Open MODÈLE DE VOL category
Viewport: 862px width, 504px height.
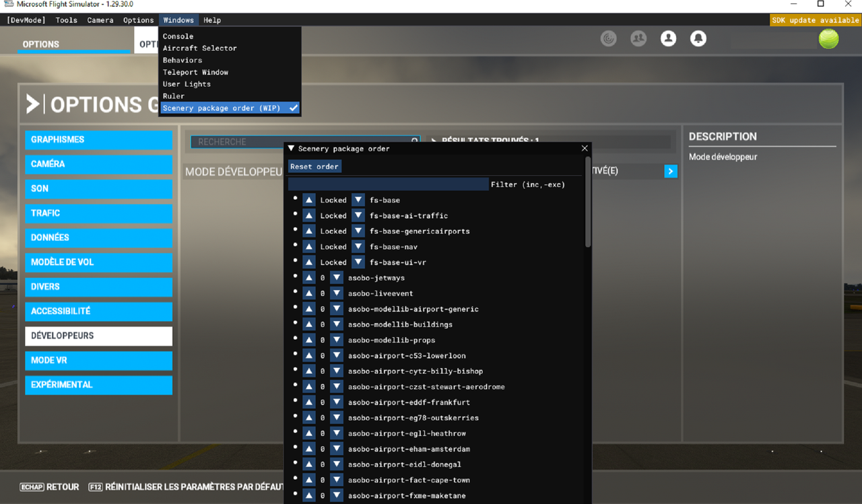coord(99,262)
